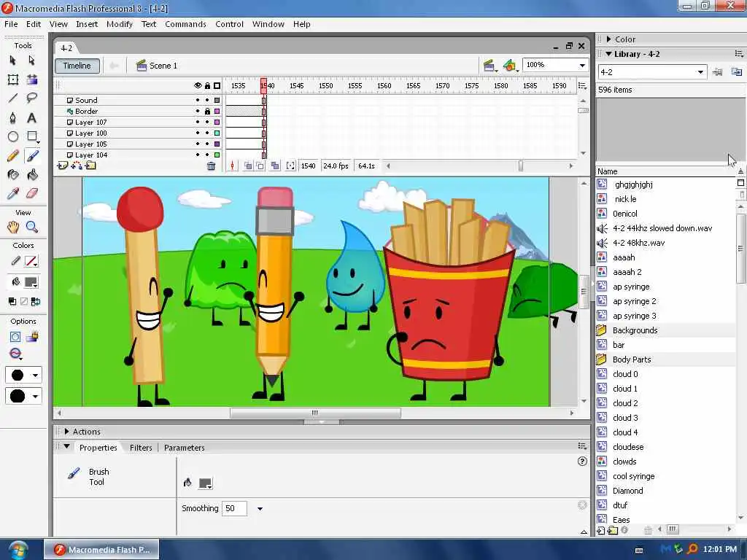Select the Oval tool
Viewport: 747px width, 560px height.
click(13, 136)
